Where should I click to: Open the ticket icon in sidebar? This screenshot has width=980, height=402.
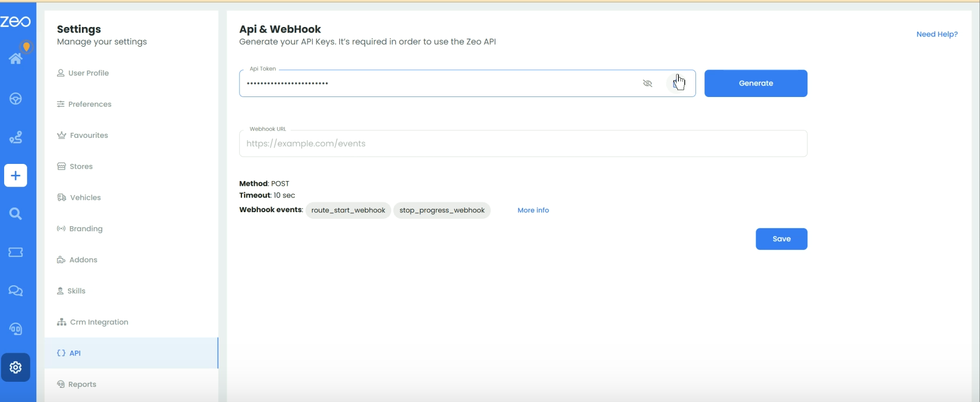[x=16, y=252]
